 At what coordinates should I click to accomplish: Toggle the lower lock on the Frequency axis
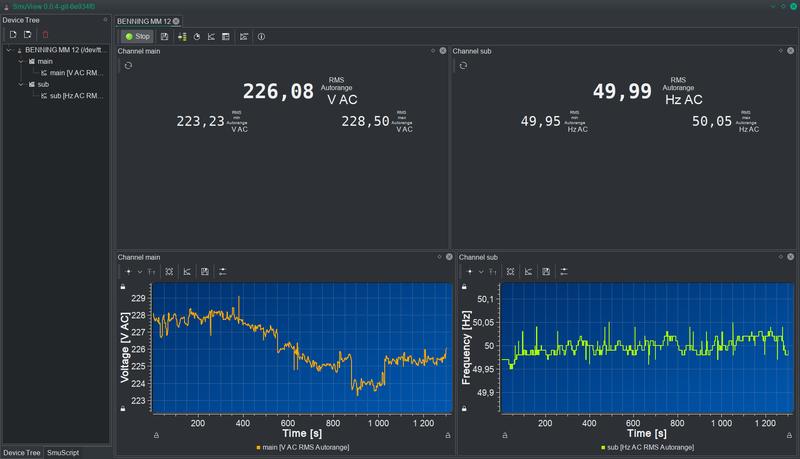pos(463,409)
